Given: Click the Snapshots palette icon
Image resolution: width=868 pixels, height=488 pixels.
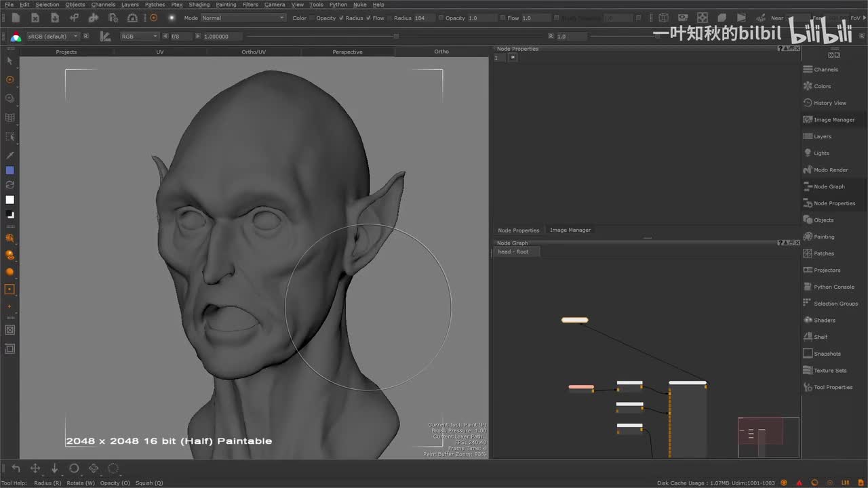Looking at the screenshot, I should click(x=808, y=354).
